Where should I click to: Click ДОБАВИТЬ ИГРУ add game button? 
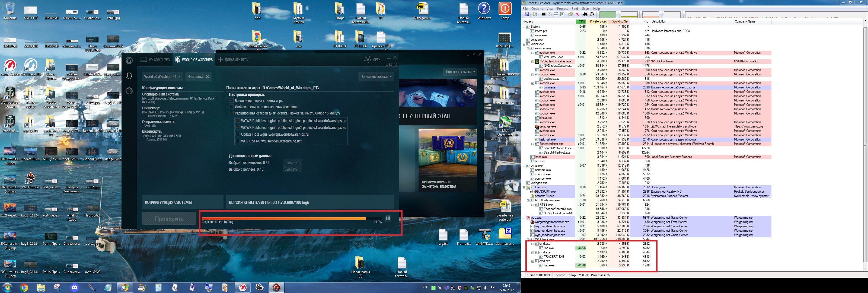[x=233, y=60]
